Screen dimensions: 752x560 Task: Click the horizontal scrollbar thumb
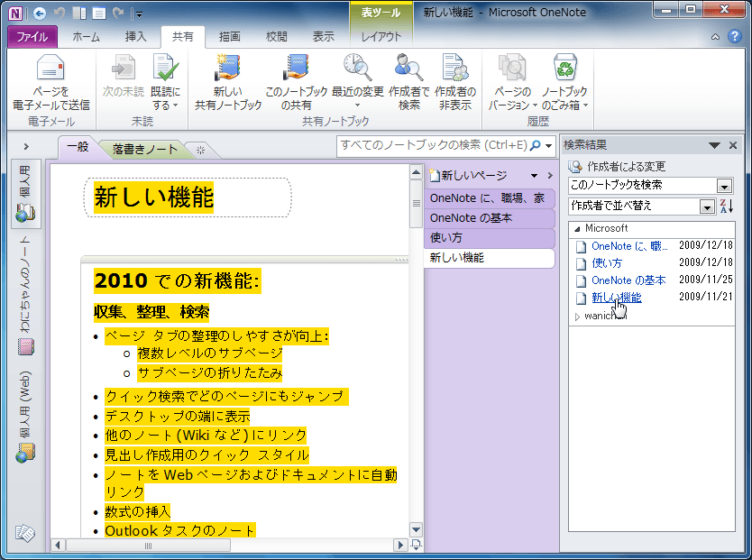(x=148, y=546)
